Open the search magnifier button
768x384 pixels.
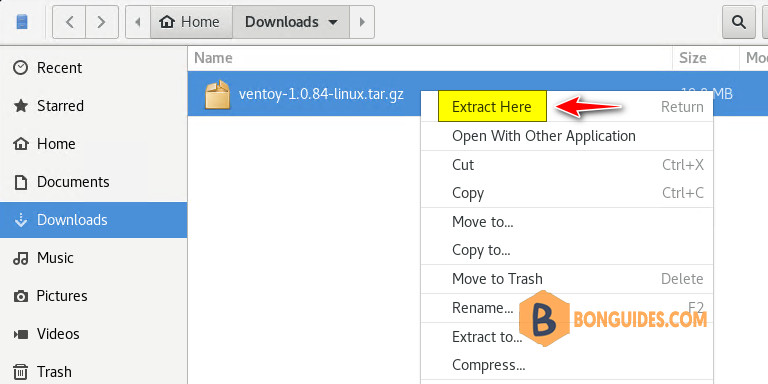739,22
